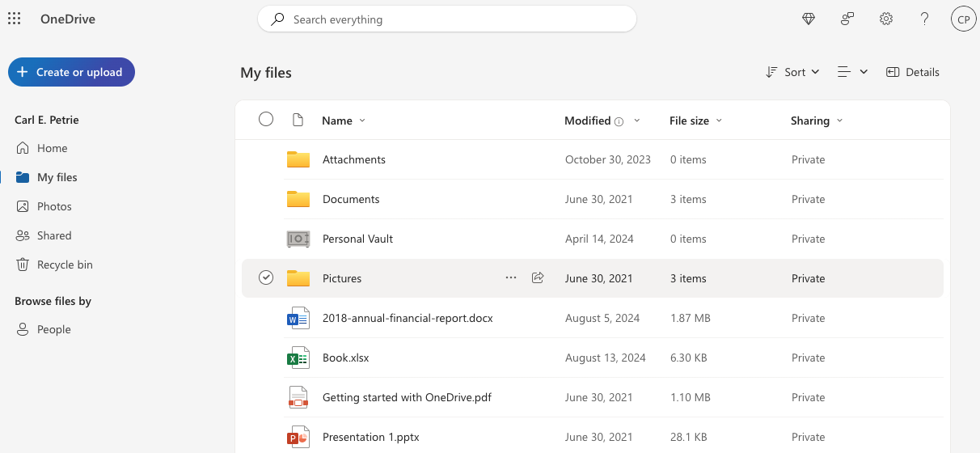Click the PowerPoint icon for Presentation 1.pptx
This screenshot has height=453, width=980.
pos(298,437)
